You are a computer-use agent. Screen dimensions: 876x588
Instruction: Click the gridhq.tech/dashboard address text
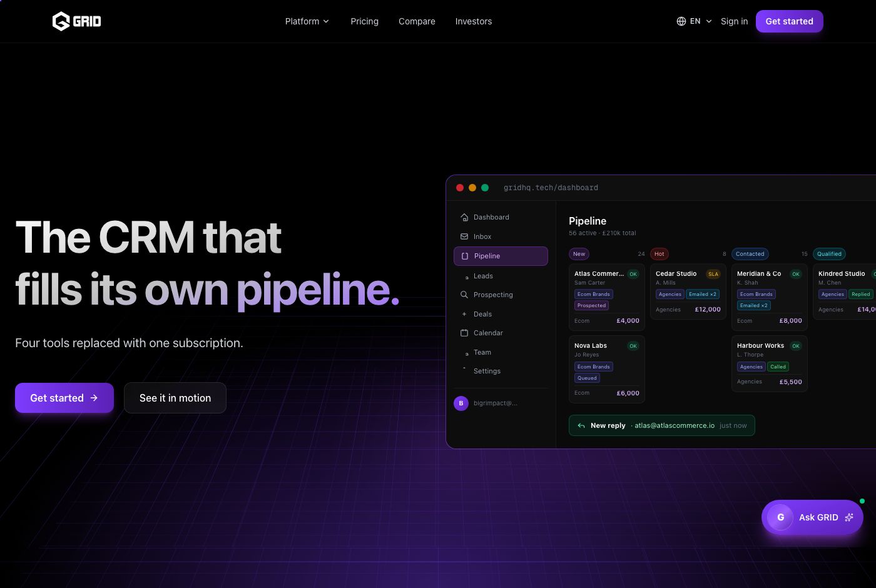click(x=551, y=188)
